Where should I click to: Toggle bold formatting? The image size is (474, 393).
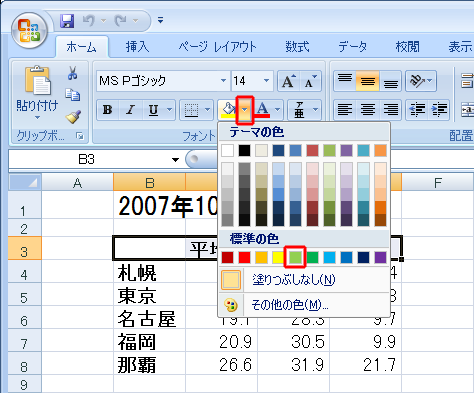coord(108,110)
